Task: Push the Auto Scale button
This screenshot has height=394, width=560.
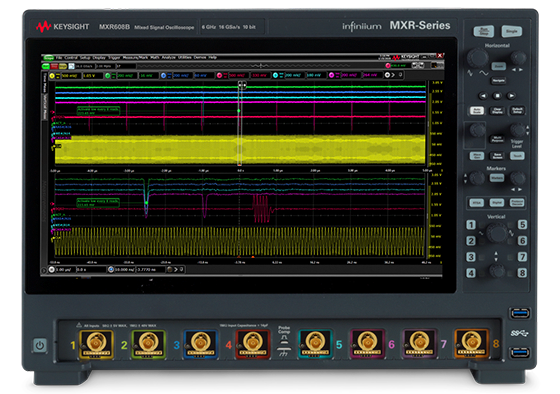Action: 477,110
